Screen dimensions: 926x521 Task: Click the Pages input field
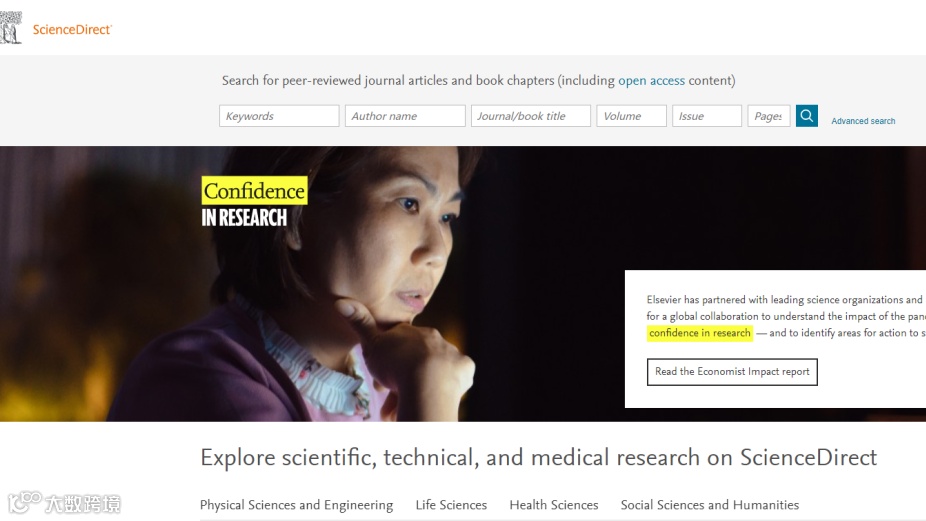pyautogui.click(x=768, y=116)
